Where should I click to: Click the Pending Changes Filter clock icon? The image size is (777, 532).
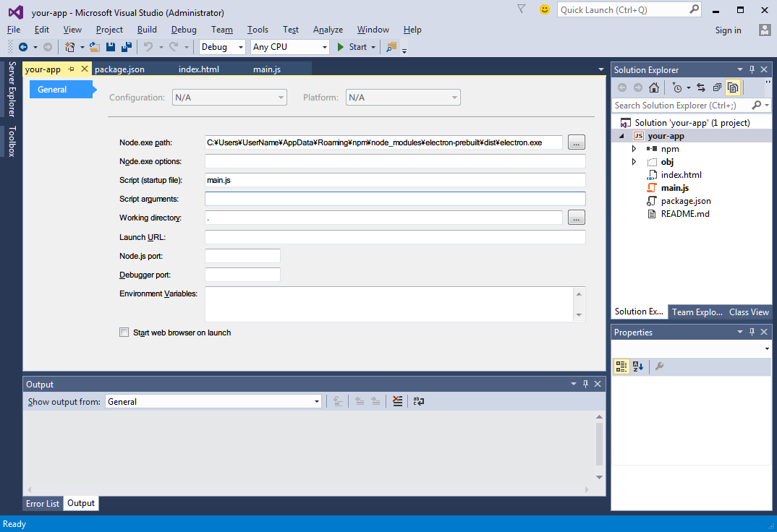(x=677, y=87)
